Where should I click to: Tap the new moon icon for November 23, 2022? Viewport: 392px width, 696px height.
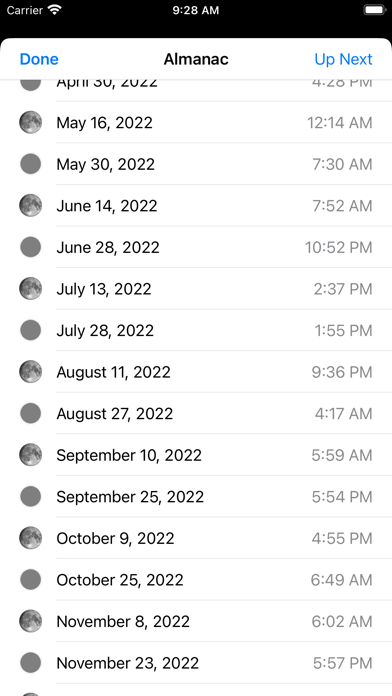click(x=31, y=663)
